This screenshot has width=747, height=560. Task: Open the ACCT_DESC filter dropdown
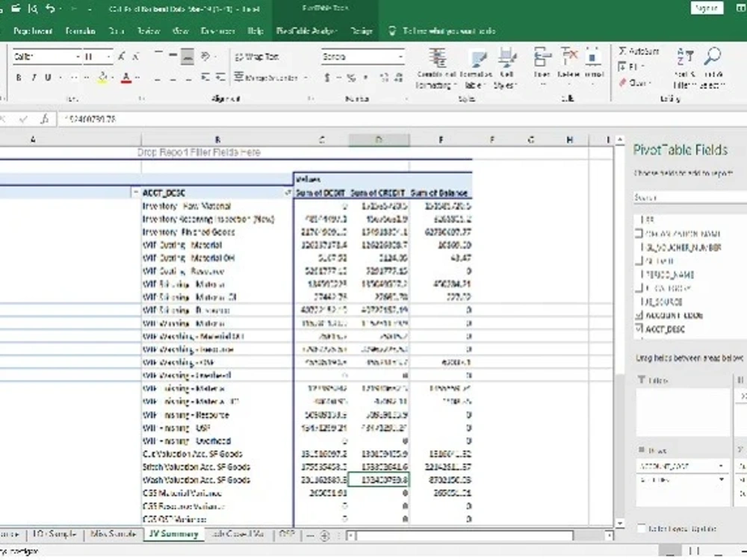click(x=288, y=193)
